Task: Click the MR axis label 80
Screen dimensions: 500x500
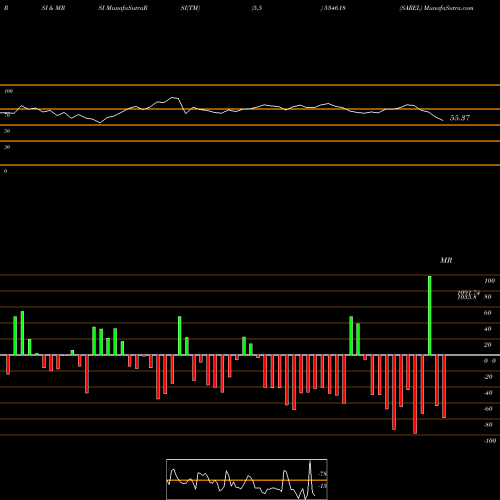Action: pyautogui.click(x=488, y=297)
